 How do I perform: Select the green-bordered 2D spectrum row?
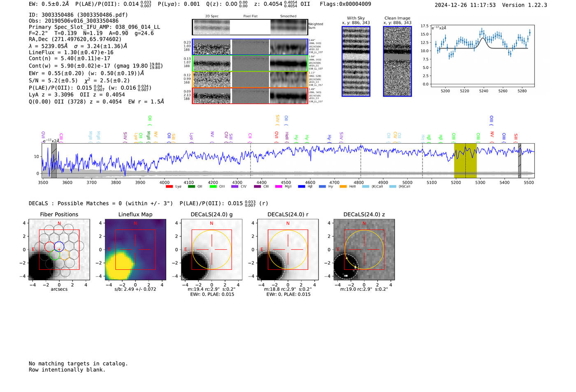[250, 63]
